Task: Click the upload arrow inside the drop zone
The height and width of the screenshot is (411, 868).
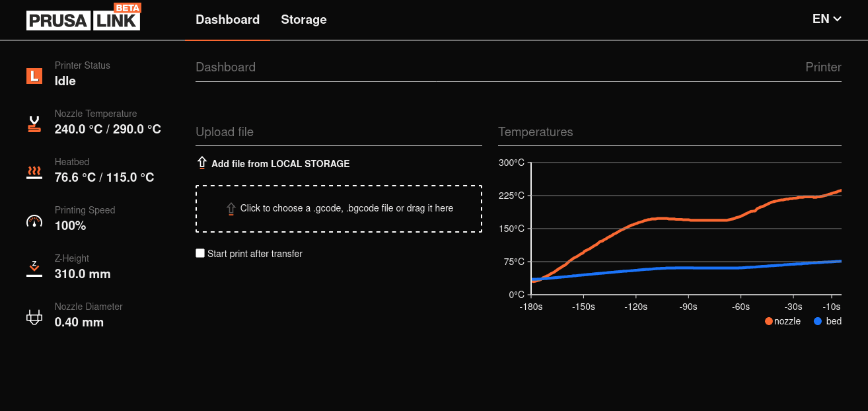Action: [x=232, y=207]
